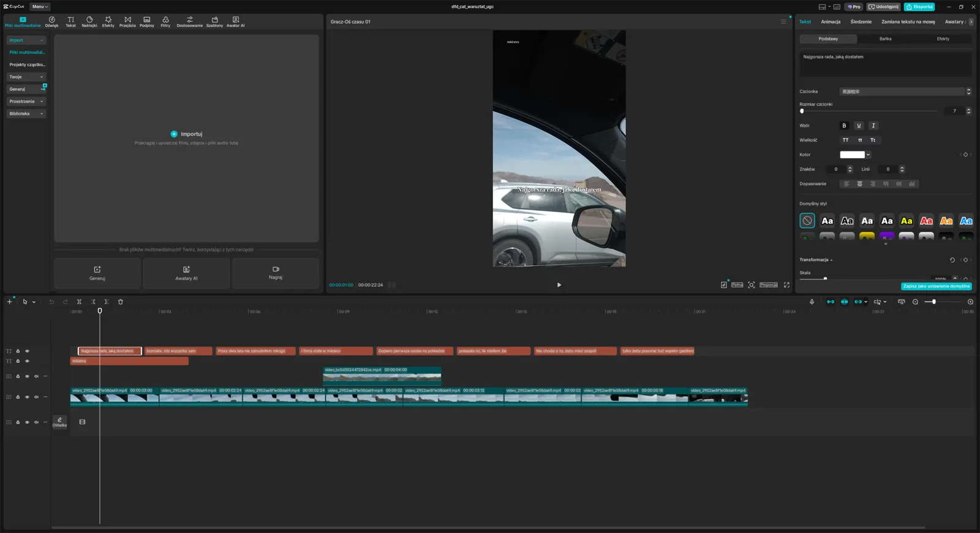This screenshot has height=533, width=980.
Task: Click the Udostępnij share button
Action: (x=884, y=7)
